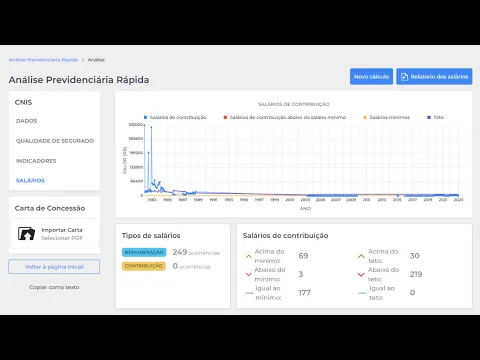The width and height of the screenshot is (480, 360).
Task: Click the 0 ocorrências value
Action: click(191, 266)
